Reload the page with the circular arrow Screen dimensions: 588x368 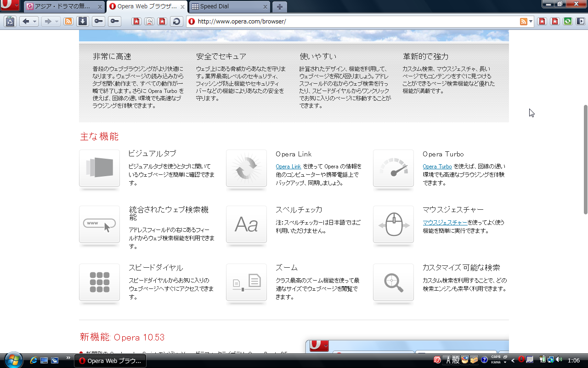tap(176, 21)
